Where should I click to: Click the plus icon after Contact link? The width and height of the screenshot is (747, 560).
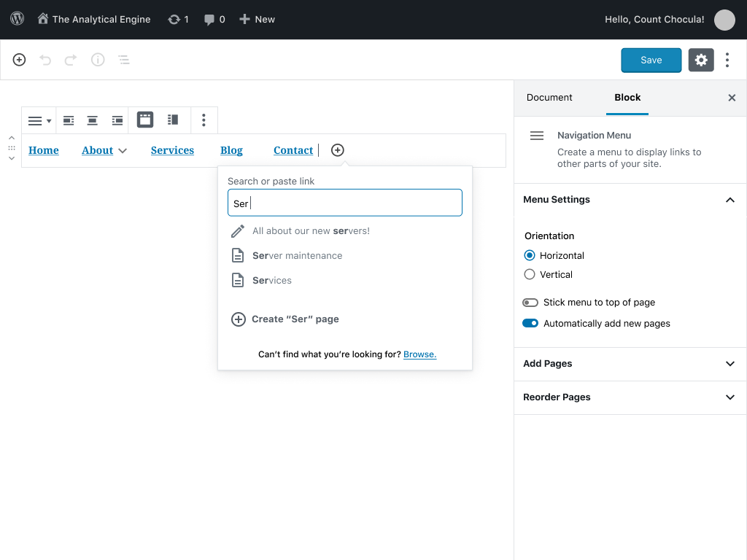pyautogui.click(x=337, y=150)
